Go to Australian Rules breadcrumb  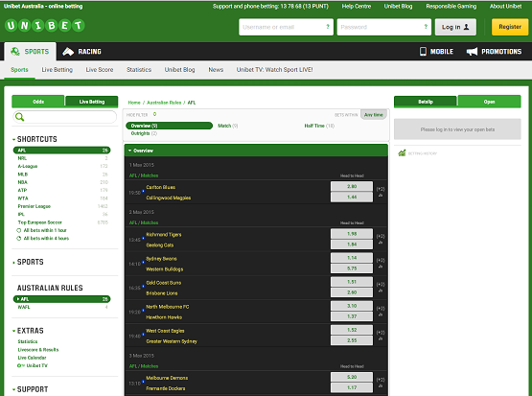pyautogui.click(x=164, y=103)
